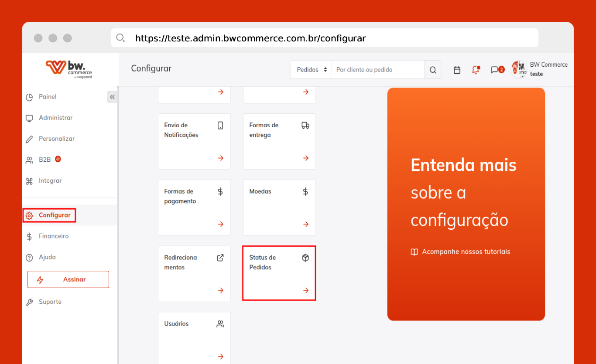Open the chat messages icon

point(494,70)
